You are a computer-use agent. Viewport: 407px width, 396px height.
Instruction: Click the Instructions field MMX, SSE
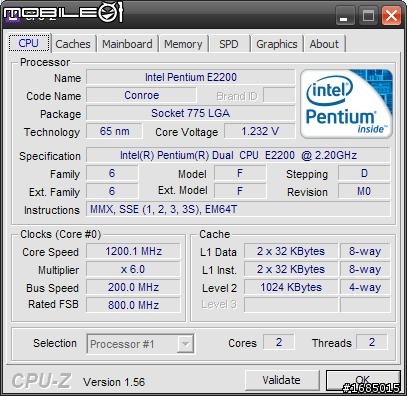click(x=238, y=209)
